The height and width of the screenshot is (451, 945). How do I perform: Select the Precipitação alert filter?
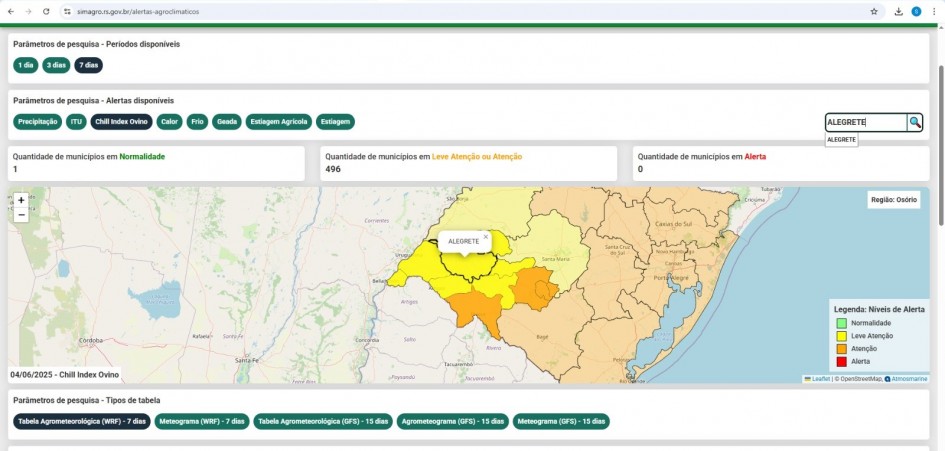pyautogui.click(x=38, y=122)
